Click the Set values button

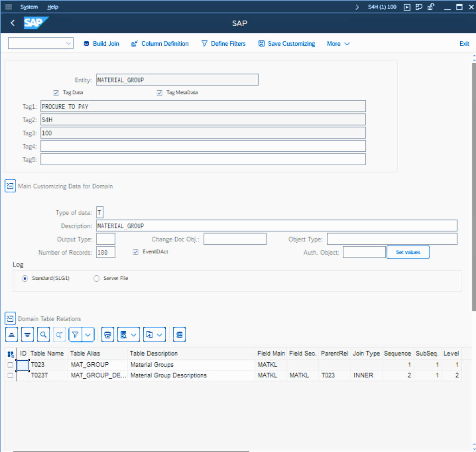tap(408, 252)
